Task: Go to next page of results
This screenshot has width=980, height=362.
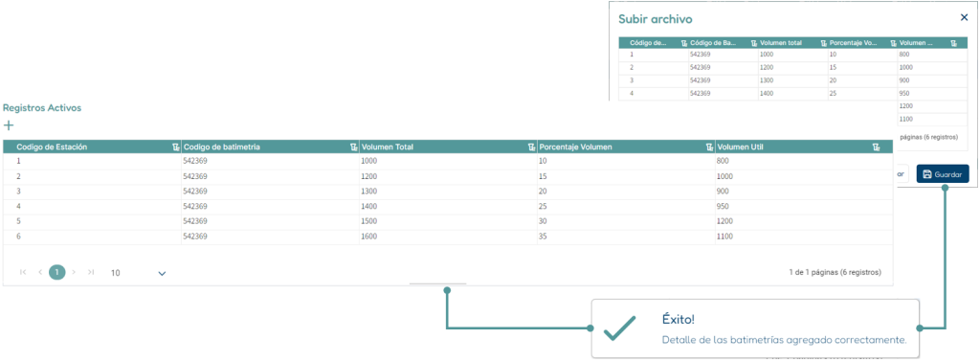Action: click(x=74, y=272)
